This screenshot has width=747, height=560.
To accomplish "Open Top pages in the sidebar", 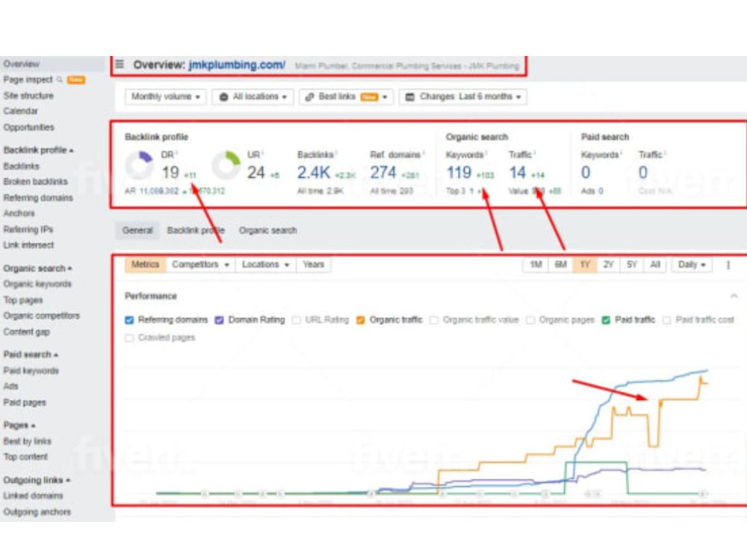I will (x=23, y=300).
